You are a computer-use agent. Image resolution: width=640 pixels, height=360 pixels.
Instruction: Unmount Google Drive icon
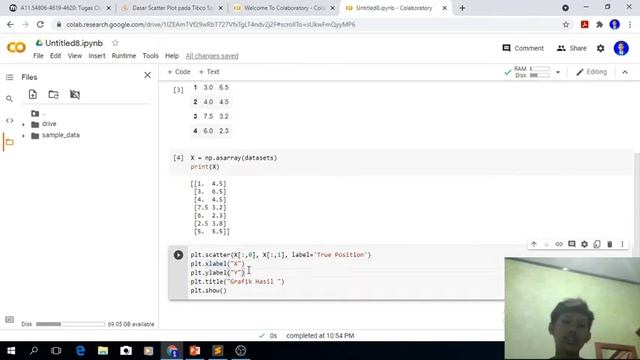(x=75, y=95)
